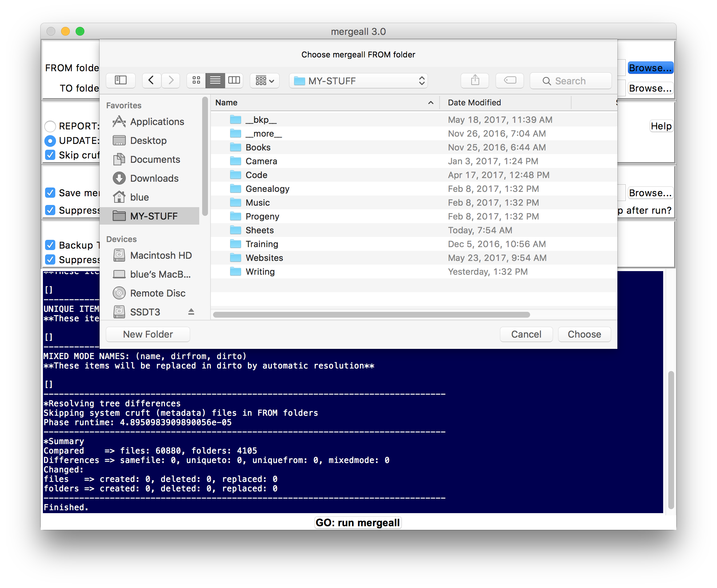Open Applications in Favorites sidebar
Screen dimensions: 717x588
150,122
